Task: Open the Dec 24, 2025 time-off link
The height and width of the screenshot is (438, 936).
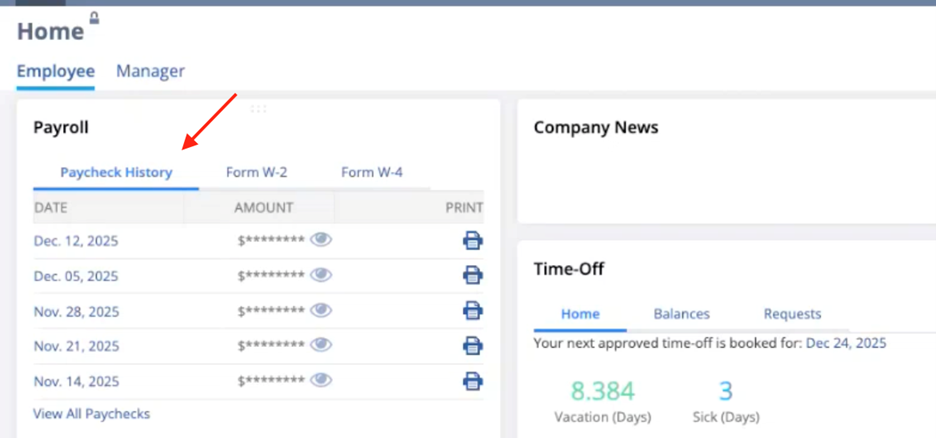Action: pos(845,343)
